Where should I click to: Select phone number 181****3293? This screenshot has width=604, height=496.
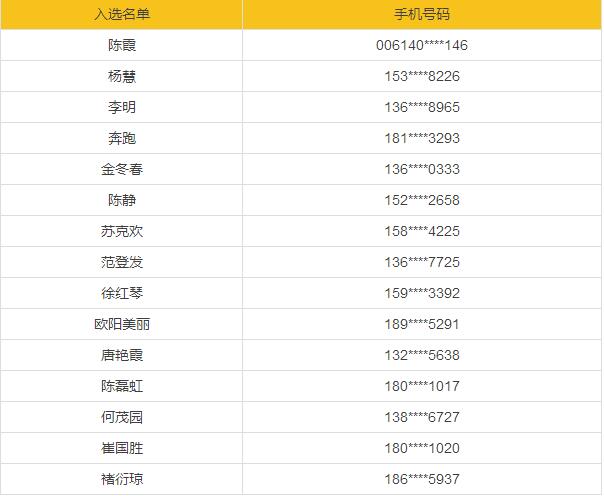421,138
